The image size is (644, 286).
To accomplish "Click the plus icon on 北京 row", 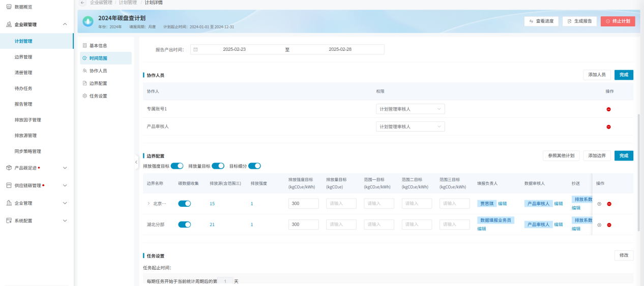I will 599,204.
